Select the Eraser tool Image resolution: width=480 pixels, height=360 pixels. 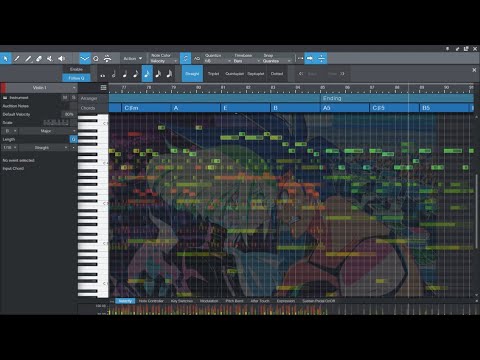39,58
